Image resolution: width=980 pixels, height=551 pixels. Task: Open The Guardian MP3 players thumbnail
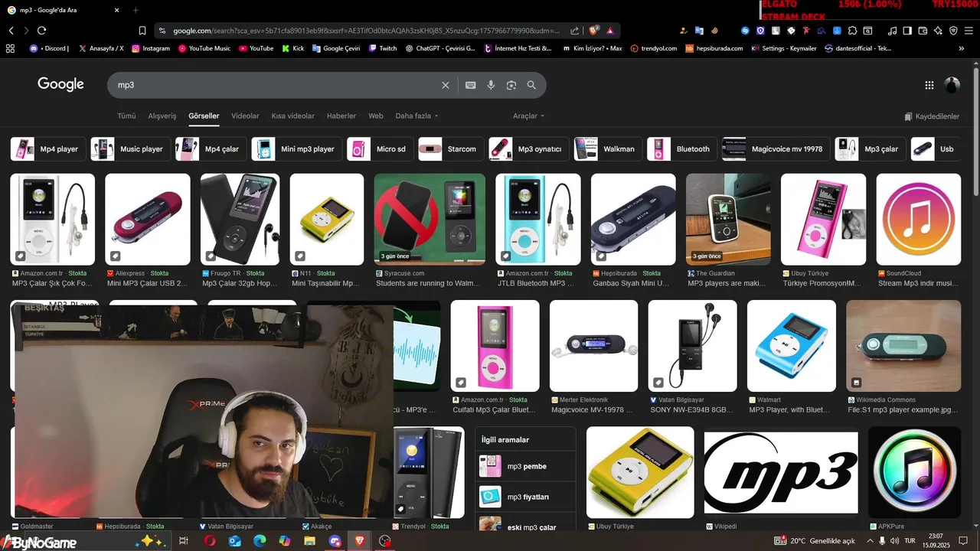pyautogui.click(x=728, y=220)
